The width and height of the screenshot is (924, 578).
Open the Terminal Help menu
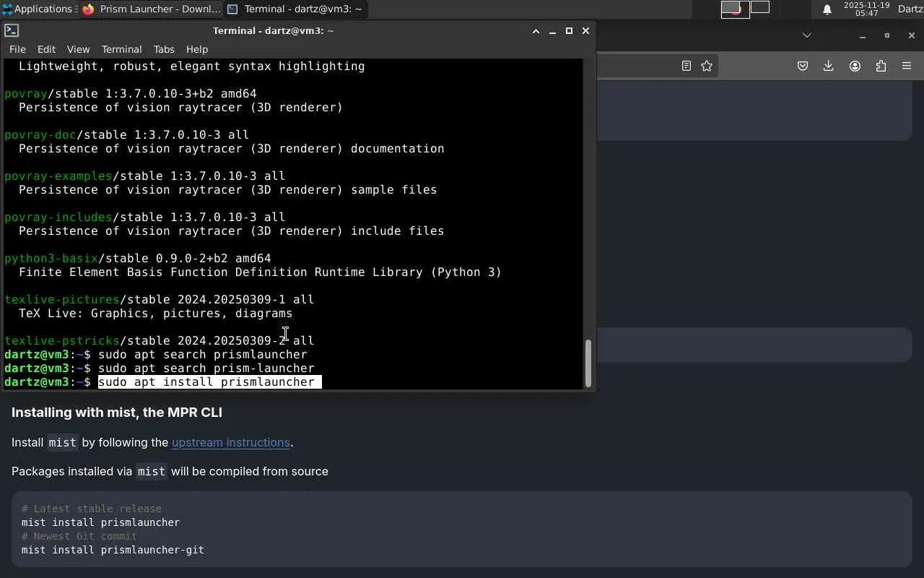tap(197, 49)
